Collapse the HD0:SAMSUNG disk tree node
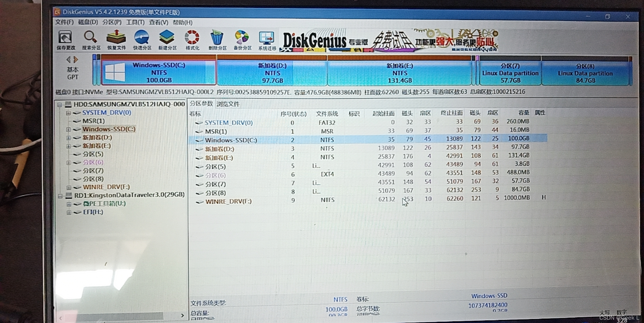 pos(59,105)
